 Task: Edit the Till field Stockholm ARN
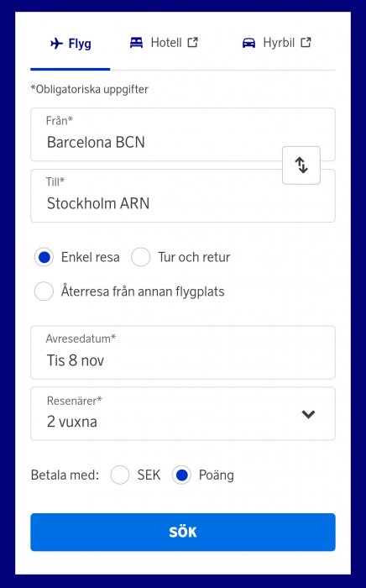(183, 196)
